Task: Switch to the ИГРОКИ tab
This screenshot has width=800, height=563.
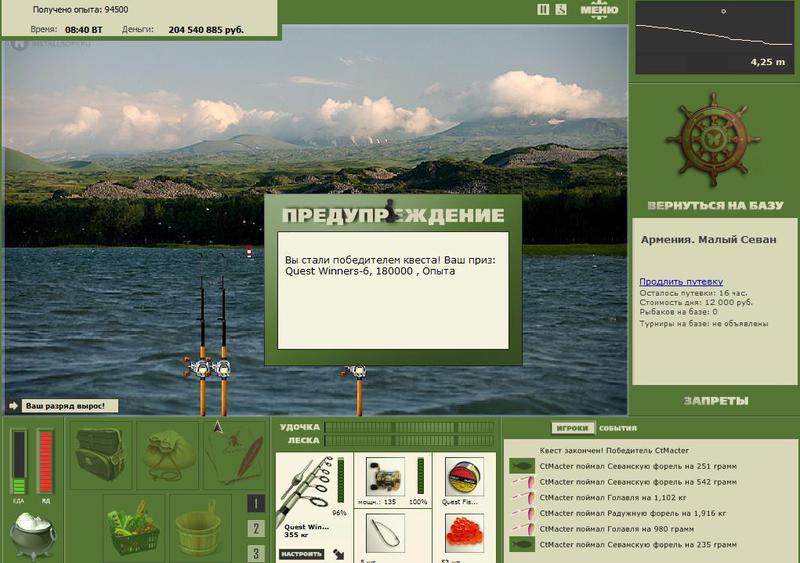Action: point(572,428)
